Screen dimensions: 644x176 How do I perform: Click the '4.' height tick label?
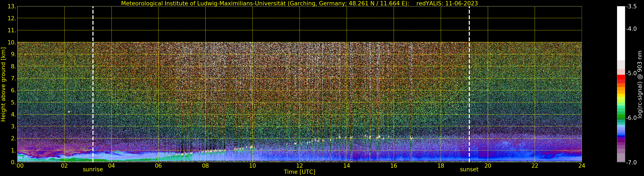13,114
